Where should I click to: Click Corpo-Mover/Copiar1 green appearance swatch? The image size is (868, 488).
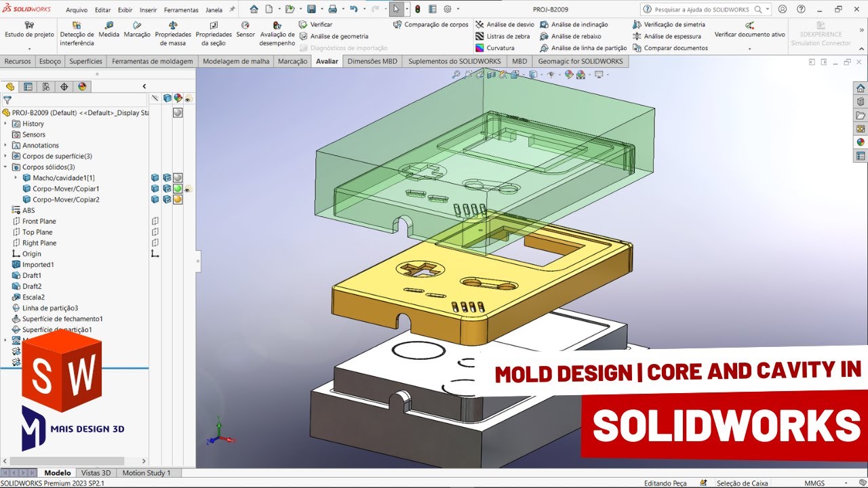[177, 188]
